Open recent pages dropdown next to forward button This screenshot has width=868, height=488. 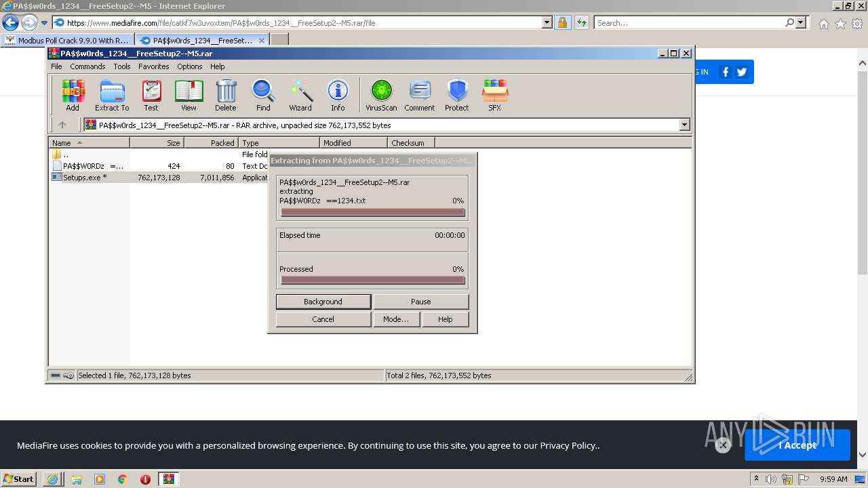coord(44,23)
